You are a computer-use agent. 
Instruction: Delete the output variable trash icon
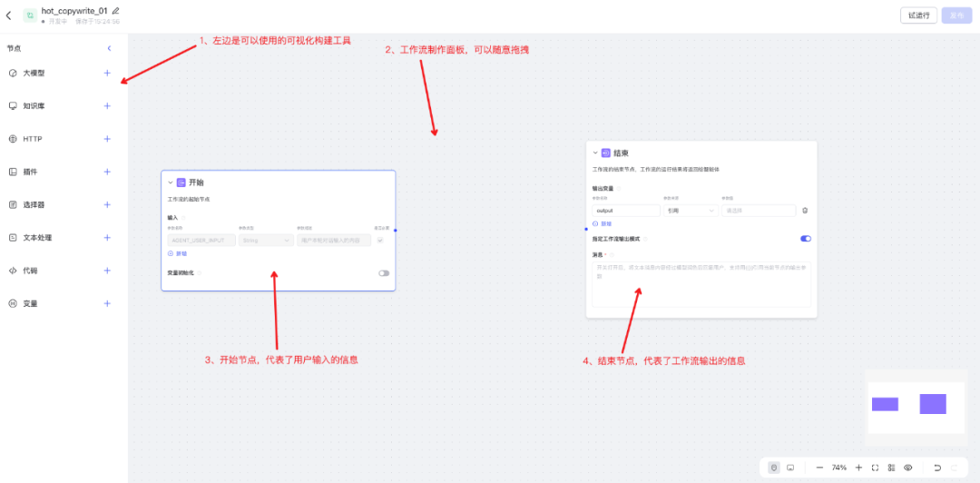click(x=805, y=211)
